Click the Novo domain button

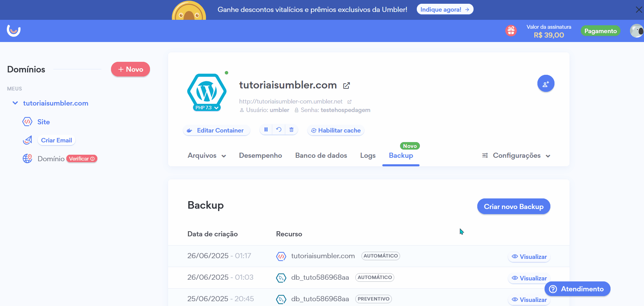(131, 69)
